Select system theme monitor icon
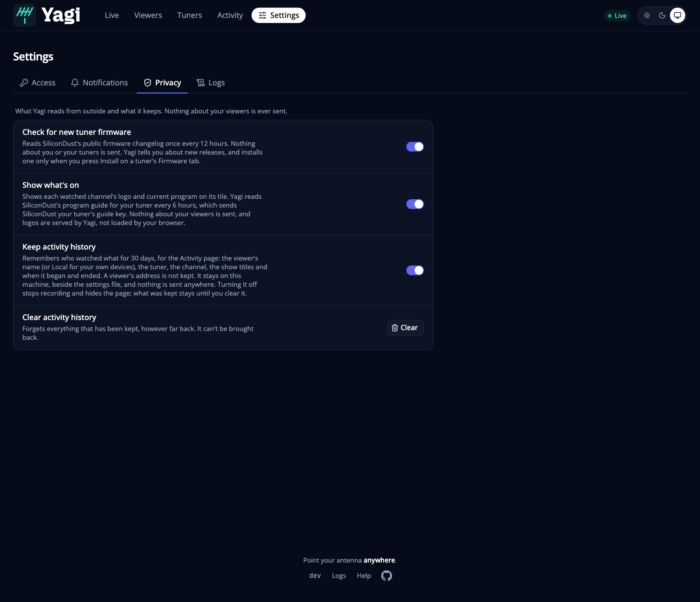 [x=678, y=15]
